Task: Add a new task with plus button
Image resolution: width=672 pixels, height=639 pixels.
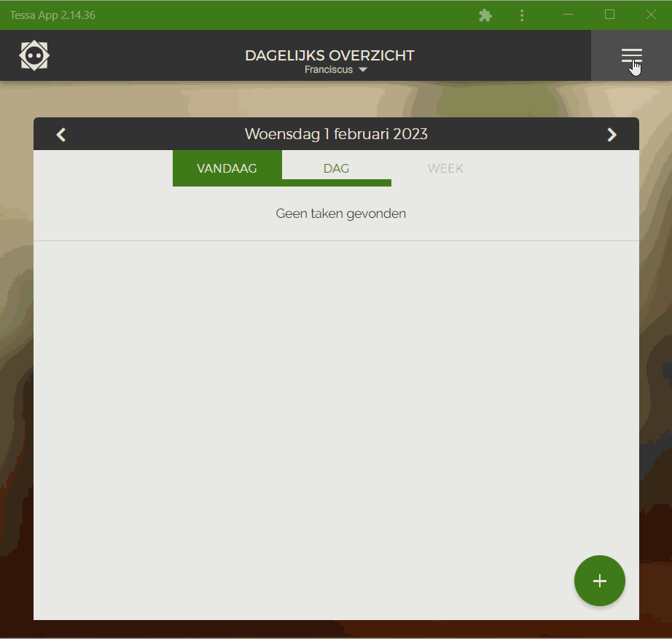Action: pyautogui.click(x=600, y=581)
